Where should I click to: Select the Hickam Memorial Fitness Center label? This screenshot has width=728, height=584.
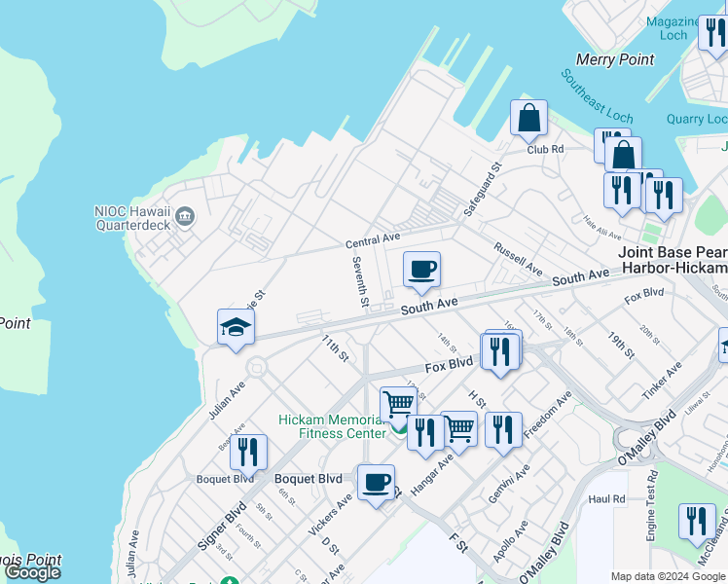coord(332,426)
